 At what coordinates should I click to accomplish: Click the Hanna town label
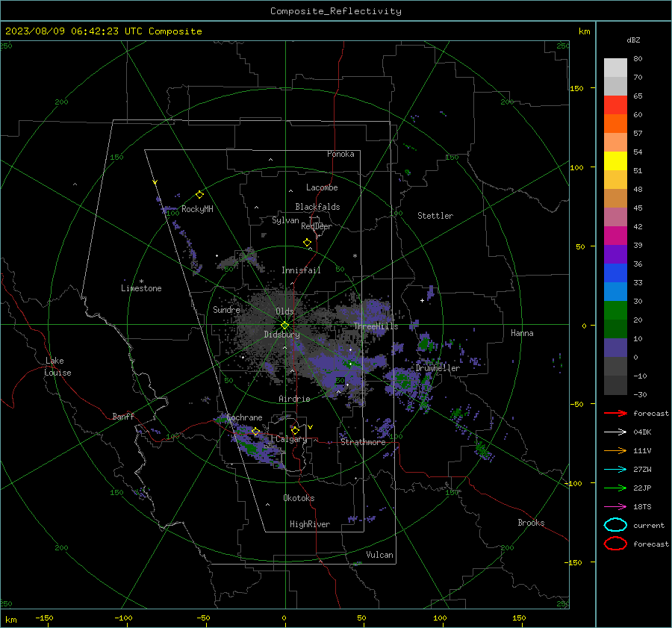[522, 333]
